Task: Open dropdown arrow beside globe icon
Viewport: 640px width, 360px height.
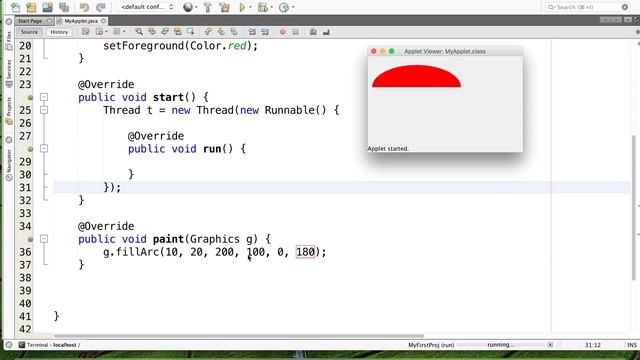Action: click(x=196, y=7)
